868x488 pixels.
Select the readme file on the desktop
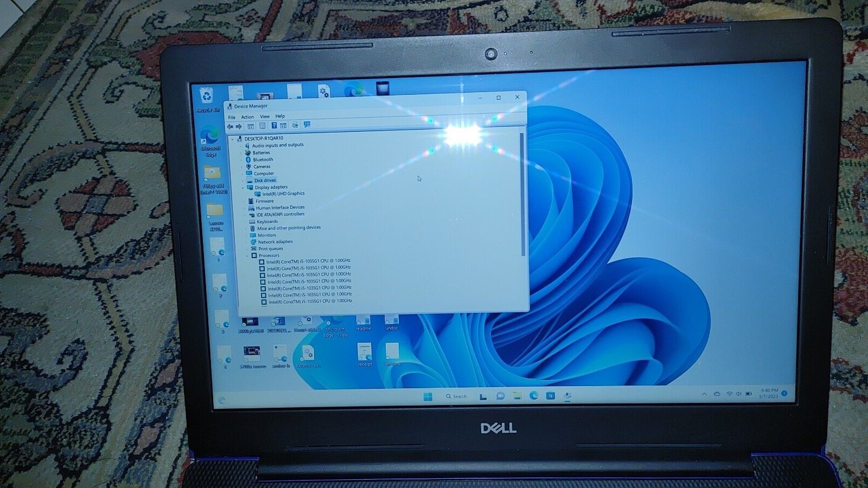363,323
